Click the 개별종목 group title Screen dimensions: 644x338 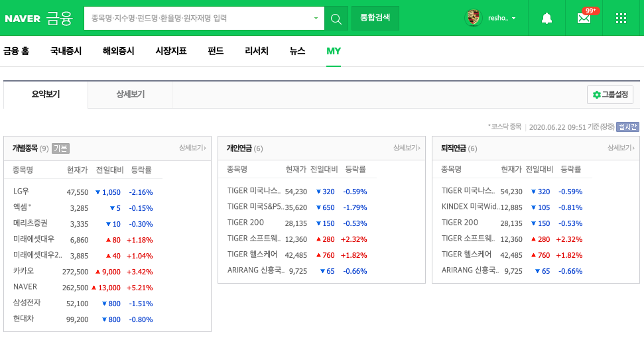(x=25, y=148)
